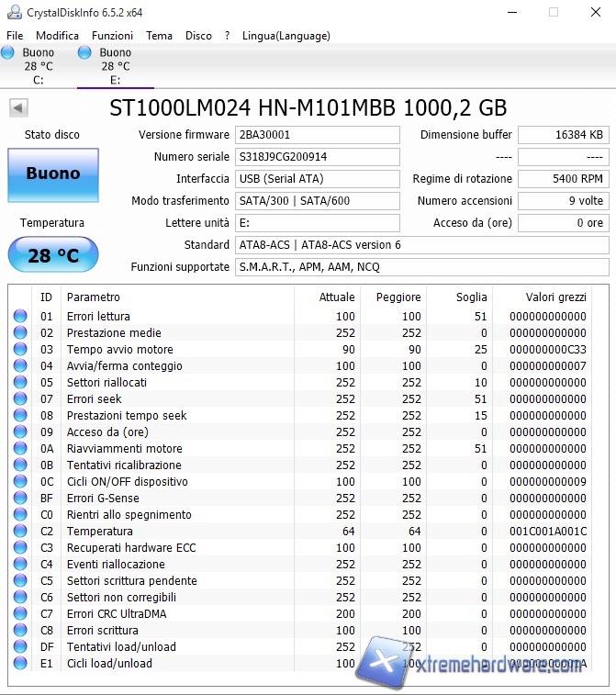Click status orb for Temperatura attribute row
The height and width of the screenshot is (695, 616).
click(x=20, y=532)
